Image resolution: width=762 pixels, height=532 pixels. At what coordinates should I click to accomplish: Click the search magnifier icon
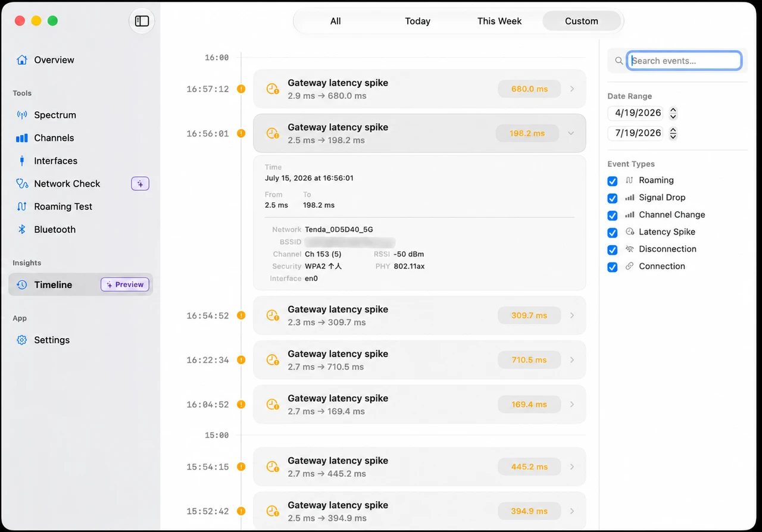tap(619, 61)
